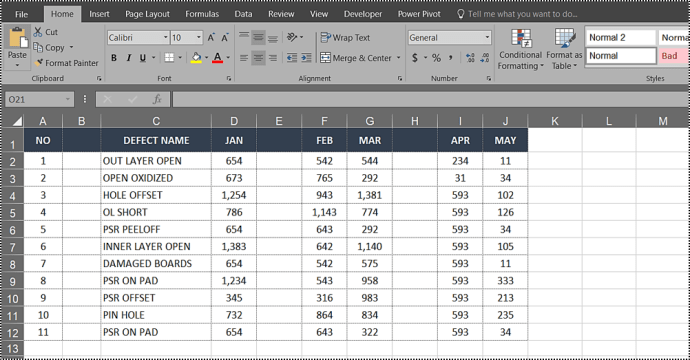The height and width of the screenshot is (360, 690).
Task: Switch to the Data tab
Action: pos(243,14)
